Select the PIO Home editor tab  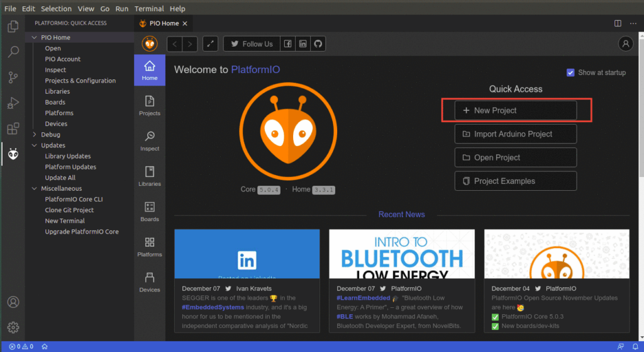[x=163, y=23]
